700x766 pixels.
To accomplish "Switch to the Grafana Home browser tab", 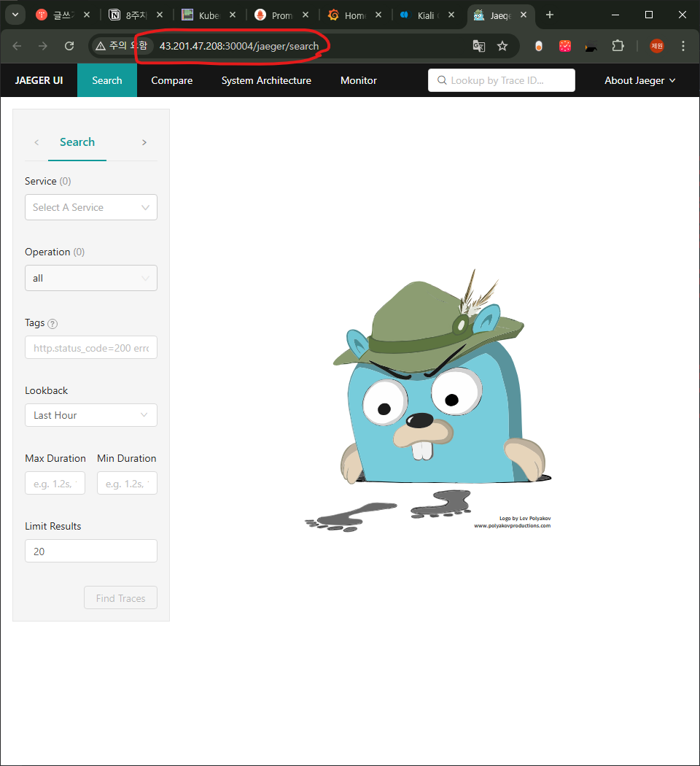I will (354, 15).
